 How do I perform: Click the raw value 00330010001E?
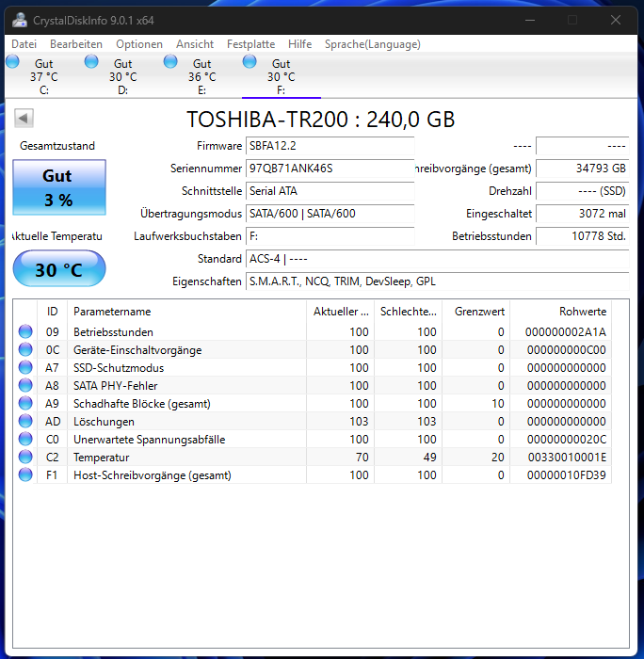[567, 458]
